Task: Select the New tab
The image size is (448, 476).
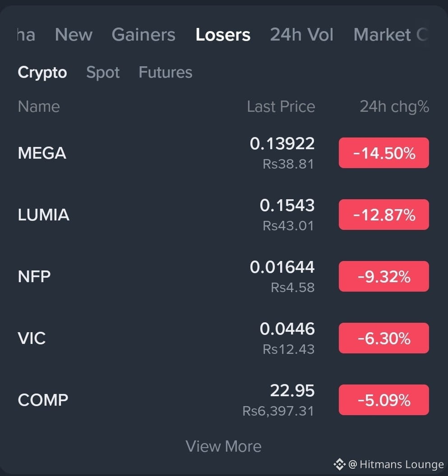Action: [x=74, y=35]
